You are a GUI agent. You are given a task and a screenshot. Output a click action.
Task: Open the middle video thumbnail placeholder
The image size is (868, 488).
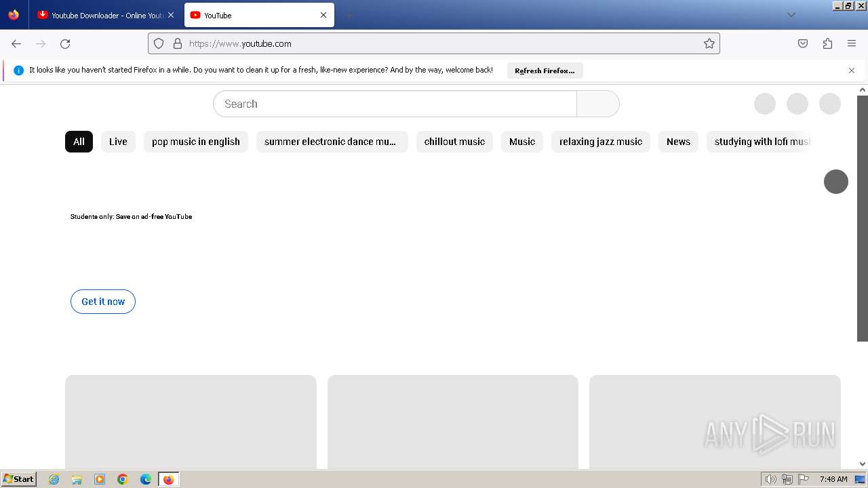(453, 422)
